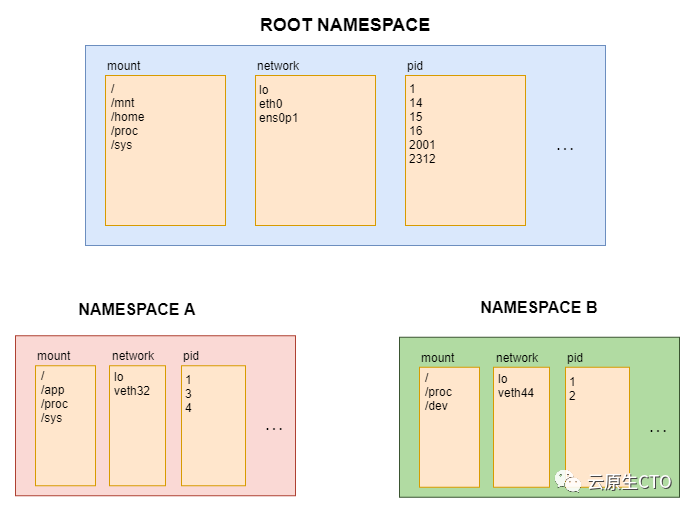
Task: Select lo in the root network box
Action: tap(264, 90)
